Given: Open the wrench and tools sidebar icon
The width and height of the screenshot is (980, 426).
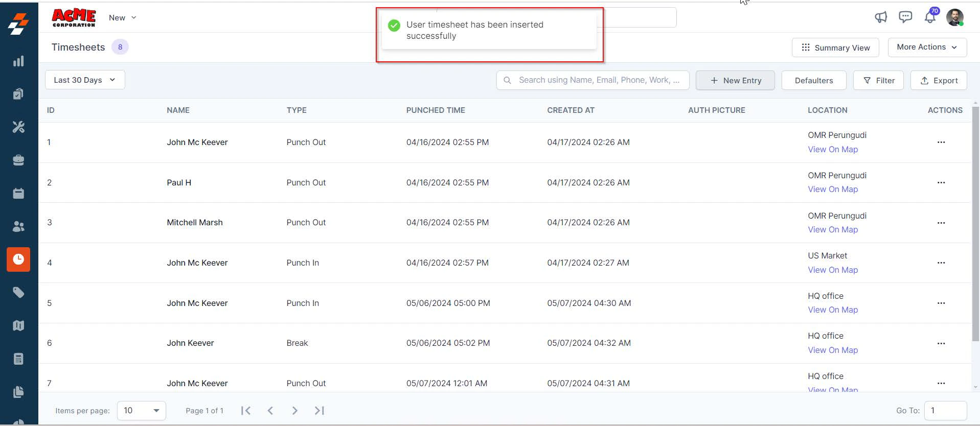Looking at the screenshot, I should [18, 127].
